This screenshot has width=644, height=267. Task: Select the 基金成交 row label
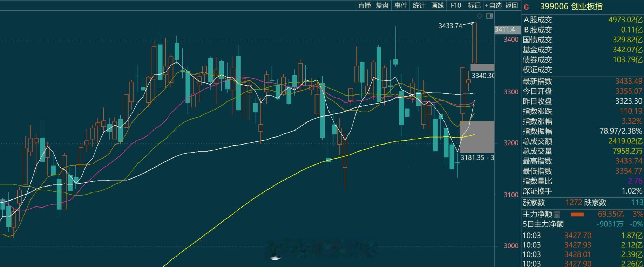pos(537,50)
